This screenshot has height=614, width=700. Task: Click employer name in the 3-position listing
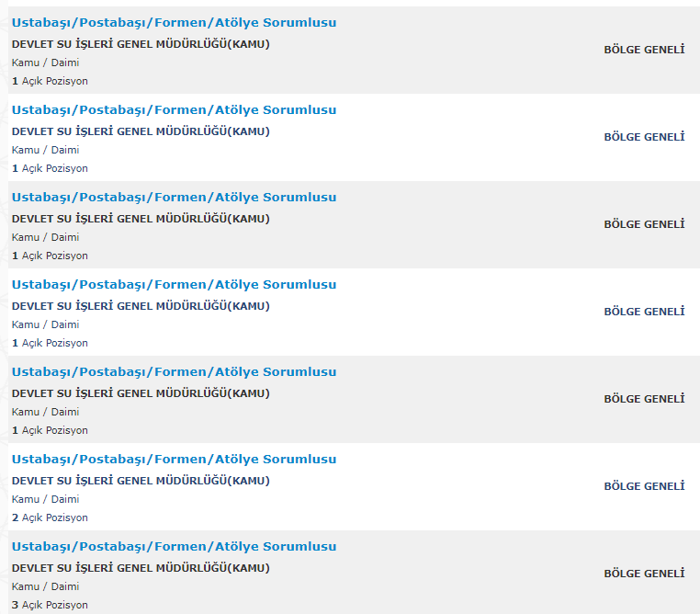pos(141,568)
